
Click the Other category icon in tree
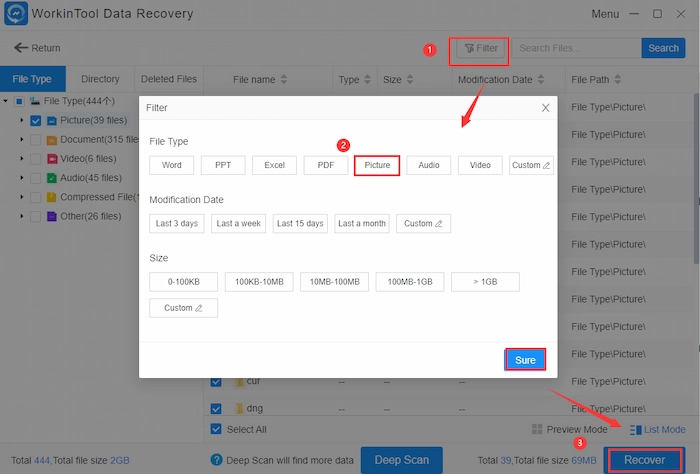pyautogui.click(x=52, y=216)
